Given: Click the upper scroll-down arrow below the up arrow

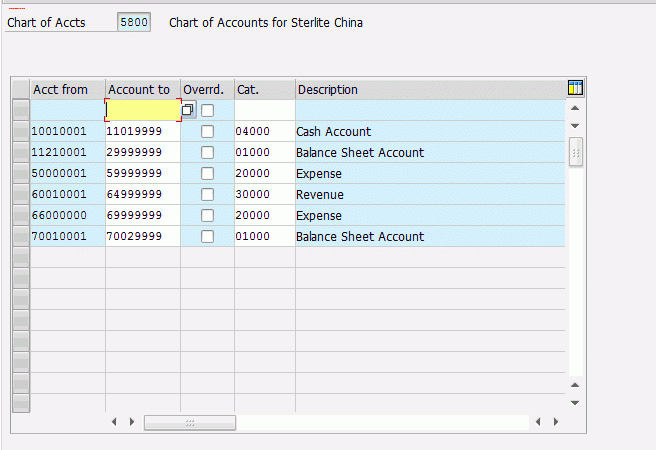Looking at the screenshot, I should [x=575, y=126].
